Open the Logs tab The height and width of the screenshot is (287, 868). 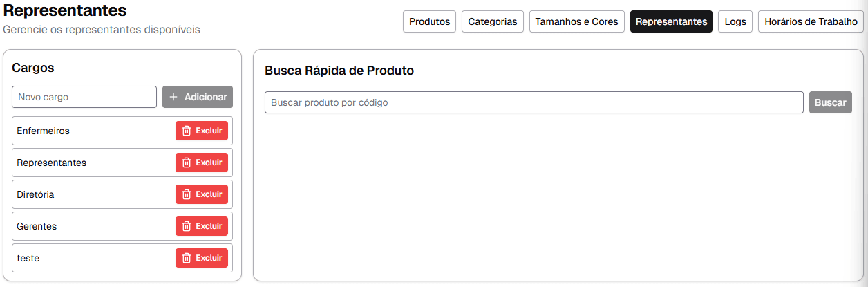tap(735, 21)
